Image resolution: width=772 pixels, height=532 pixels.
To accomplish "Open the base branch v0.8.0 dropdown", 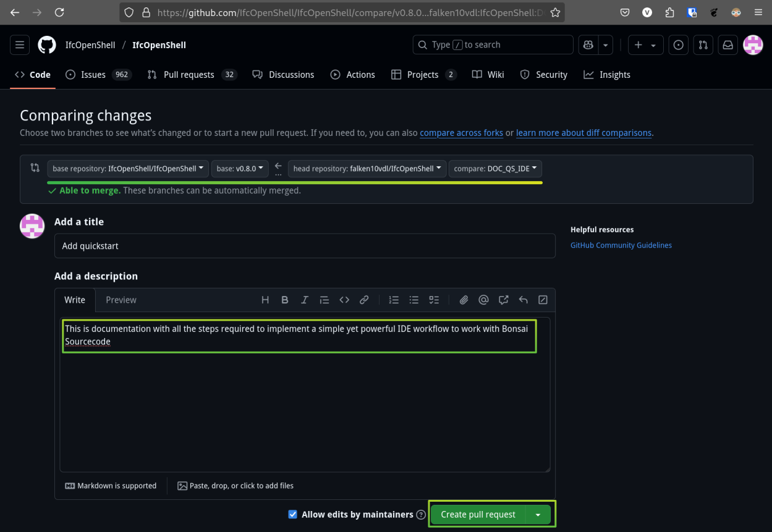I will (x=240, y=169).
